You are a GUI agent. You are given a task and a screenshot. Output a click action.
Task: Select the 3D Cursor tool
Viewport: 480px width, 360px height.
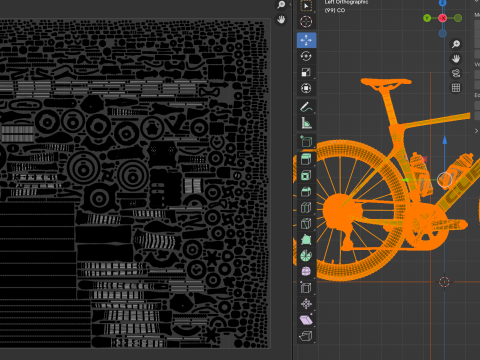coord(306,22)
